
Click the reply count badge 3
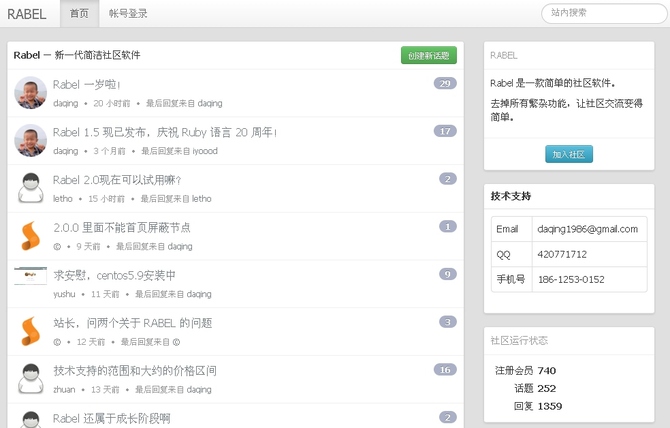point(447,322)
